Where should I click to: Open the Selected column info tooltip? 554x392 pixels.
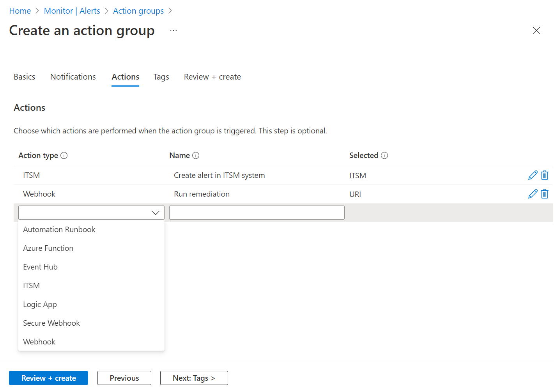(384, 155)
